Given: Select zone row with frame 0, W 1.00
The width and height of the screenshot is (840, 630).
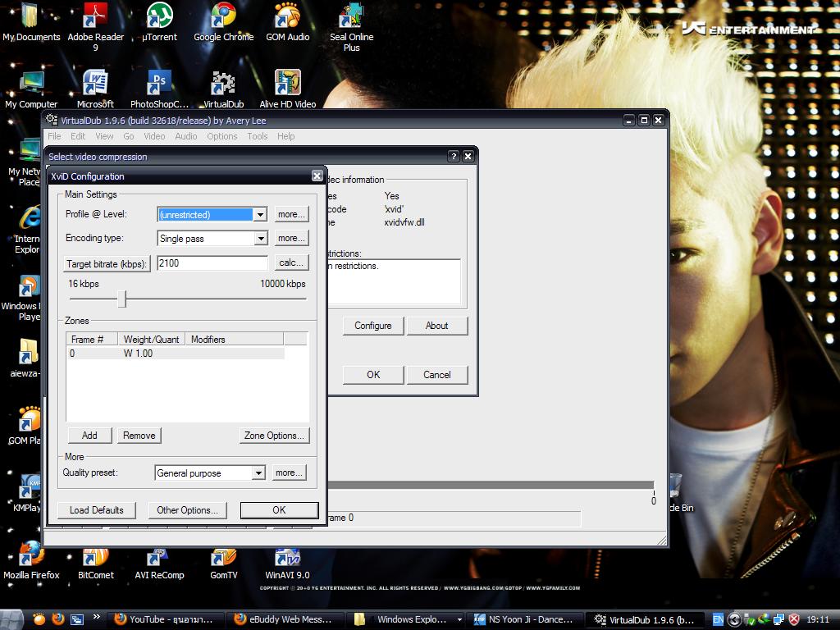Looking at the screenshot, I should pos(176,354).
